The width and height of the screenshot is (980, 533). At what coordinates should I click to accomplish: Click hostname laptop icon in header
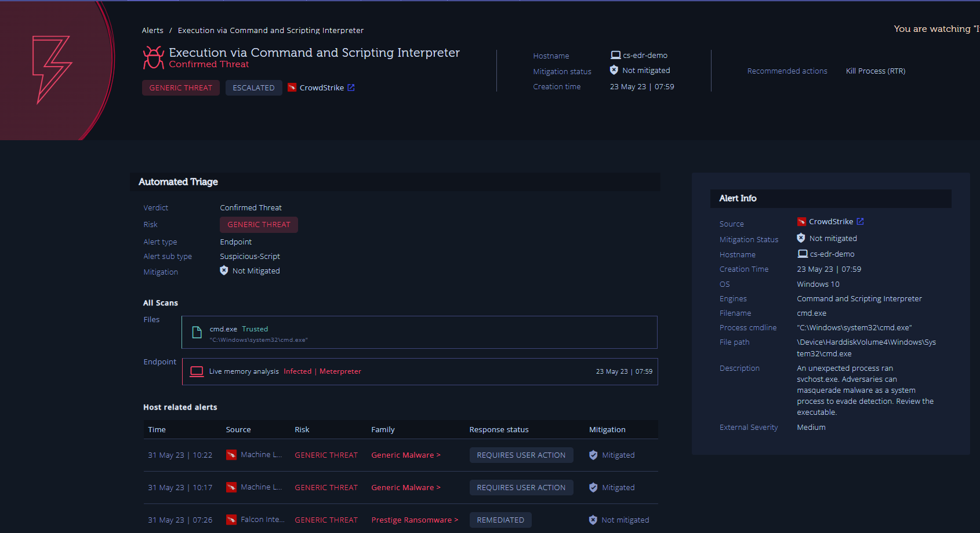615,55
